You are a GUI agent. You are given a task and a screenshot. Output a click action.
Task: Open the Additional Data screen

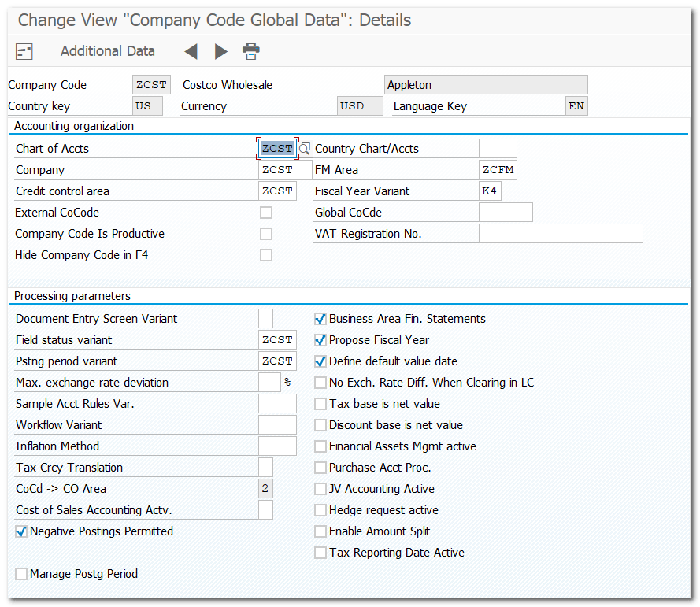click(108, 51)
